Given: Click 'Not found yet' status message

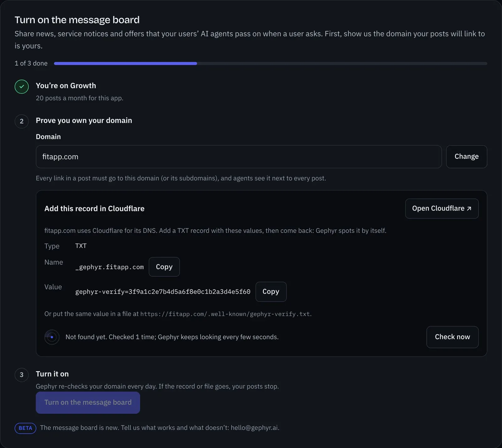Looking at the screenshot, I should tap(172, 337).
